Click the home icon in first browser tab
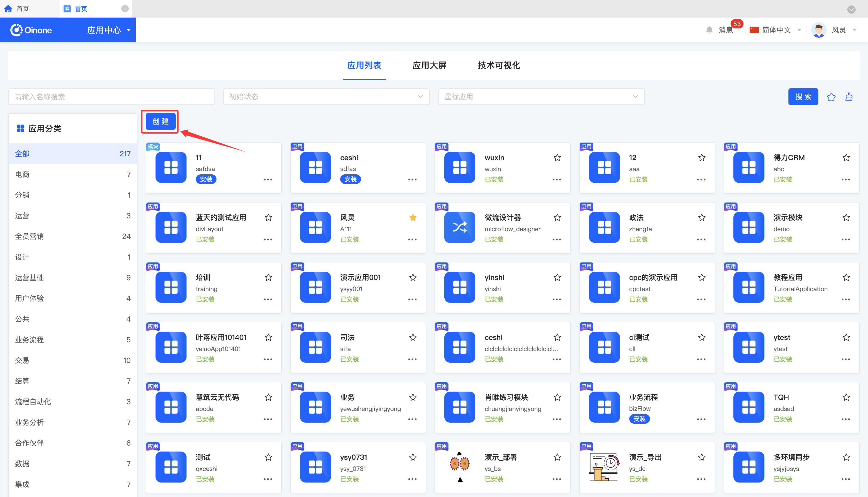Screen dimensions: 868x497 coord(8,9)
